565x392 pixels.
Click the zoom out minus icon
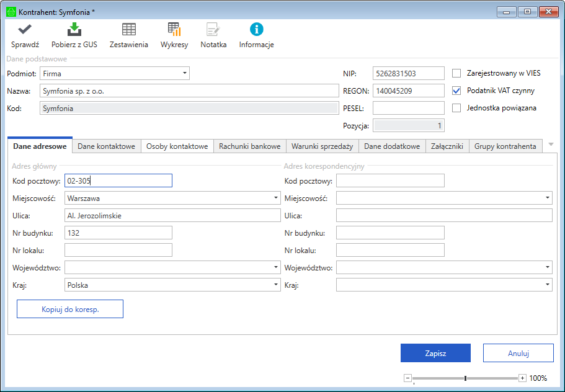coord(407,378)
